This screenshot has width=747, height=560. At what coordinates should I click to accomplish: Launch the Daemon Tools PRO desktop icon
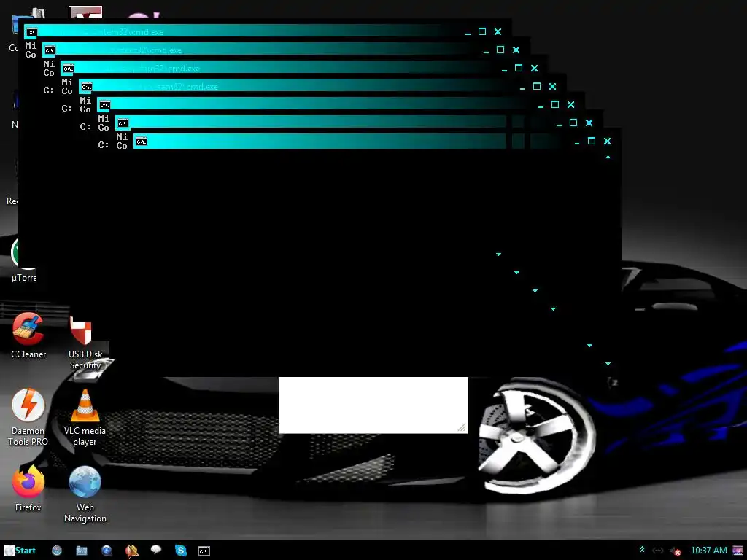(28, 417)
